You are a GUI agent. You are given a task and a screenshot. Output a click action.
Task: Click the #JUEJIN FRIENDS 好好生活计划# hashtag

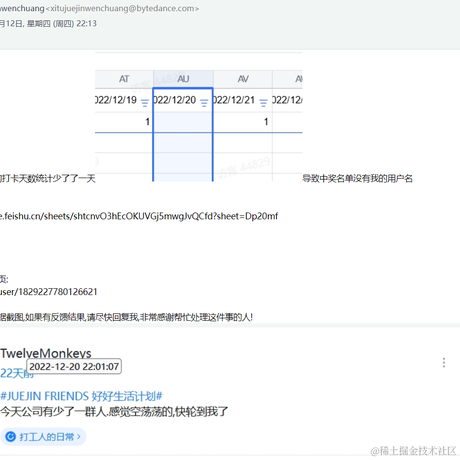point(81,396)
